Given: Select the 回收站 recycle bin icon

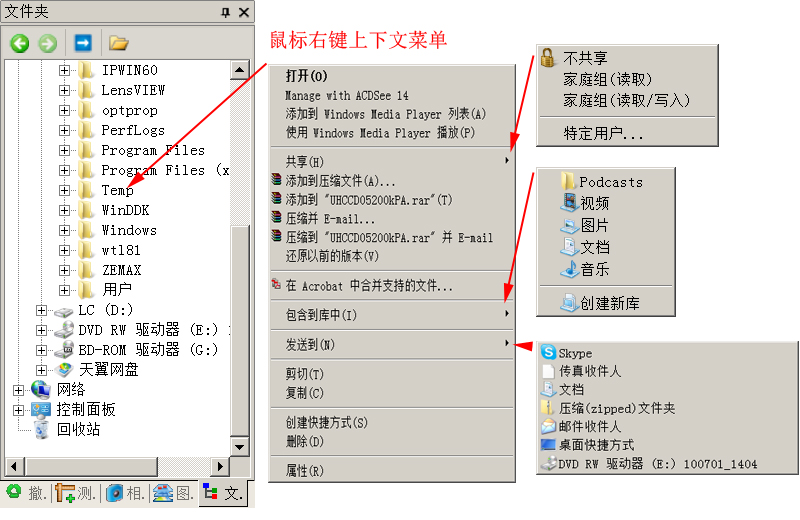Looking at the screenshot, I should tap(41, 430).
